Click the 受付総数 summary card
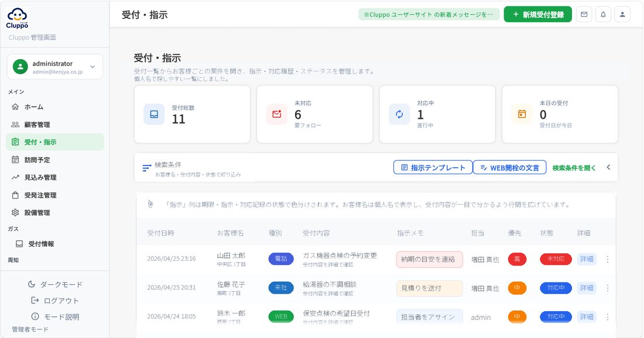 pyautogui.click(x=192, y=114)
